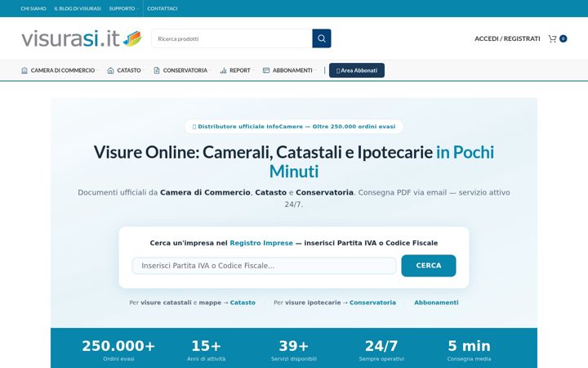The image size is (588, 368).
Task: Expand Camera di Commercio menu
Action: [x=59, y=70]
